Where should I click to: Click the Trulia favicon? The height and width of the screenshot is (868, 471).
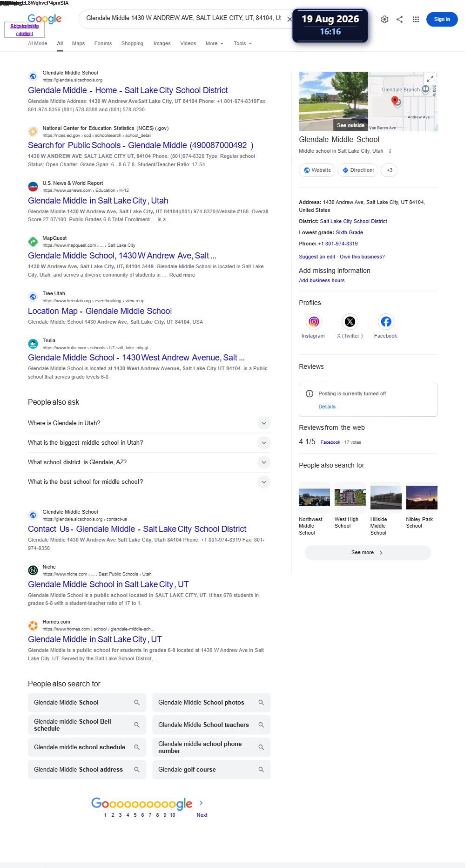[33, 344]
